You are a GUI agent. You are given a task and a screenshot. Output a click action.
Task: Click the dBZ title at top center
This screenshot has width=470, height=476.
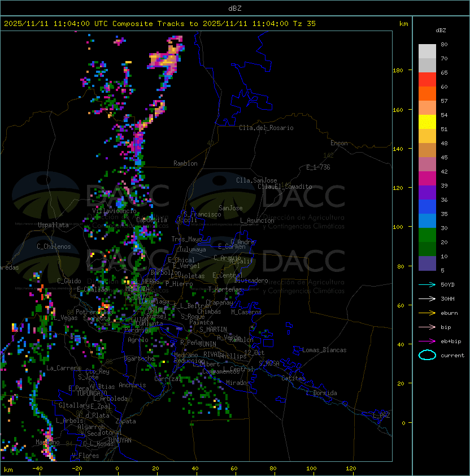[x=235, y=8]
